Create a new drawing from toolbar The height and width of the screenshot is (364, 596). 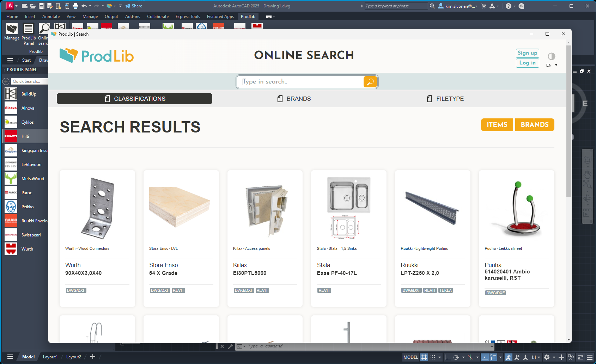coord(24,6)
